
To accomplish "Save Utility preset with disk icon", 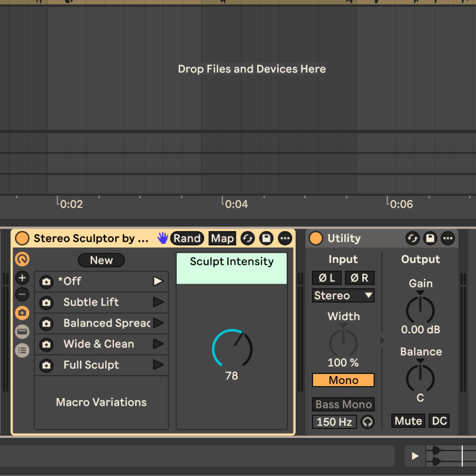I will pos(430,239).
